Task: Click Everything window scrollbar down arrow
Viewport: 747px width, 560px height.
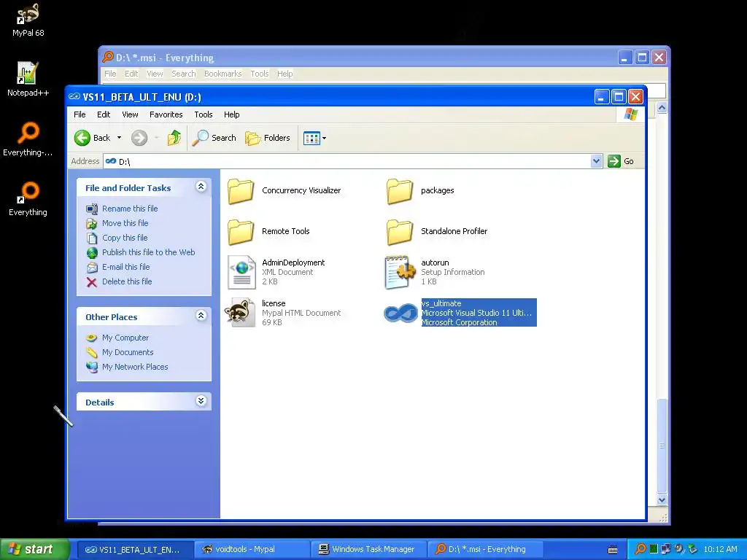Action: coord(662,500)
